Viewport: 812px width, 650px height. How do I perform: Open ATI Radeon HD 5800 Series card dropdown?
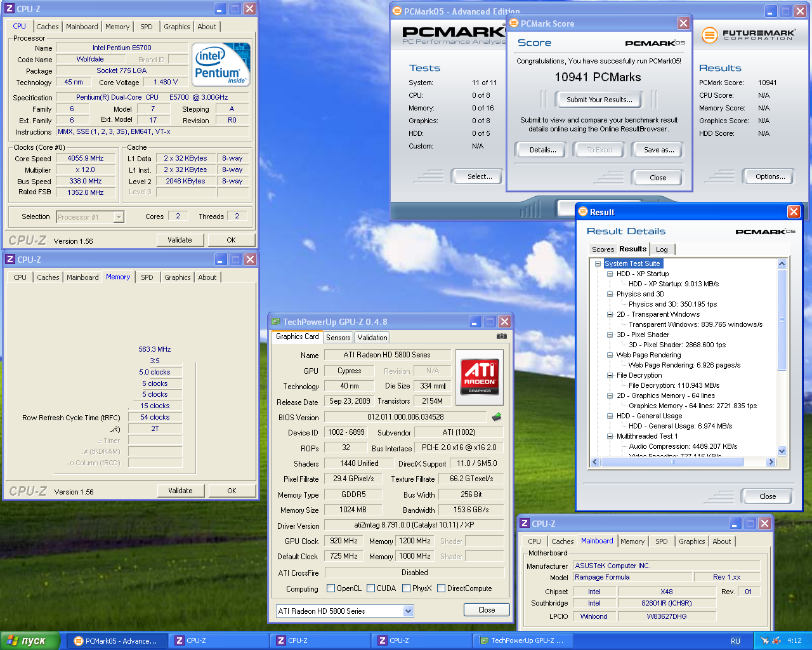pos(408,611)
